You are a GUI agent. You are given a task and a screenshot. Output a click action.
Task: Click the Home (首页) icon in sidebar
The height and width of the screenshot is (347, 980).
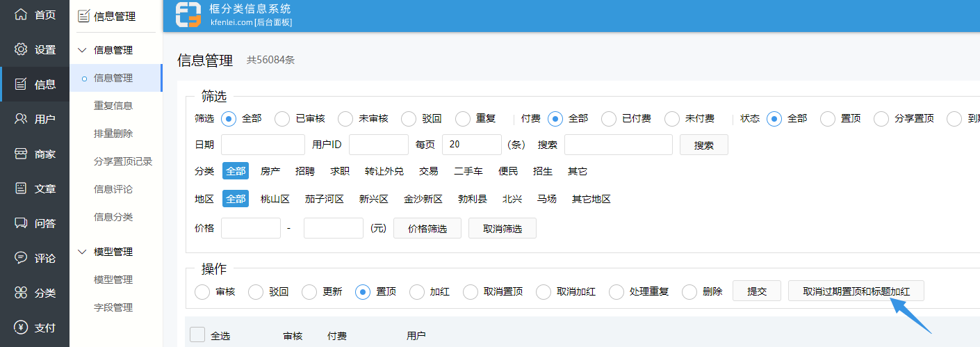click(21, 15)
